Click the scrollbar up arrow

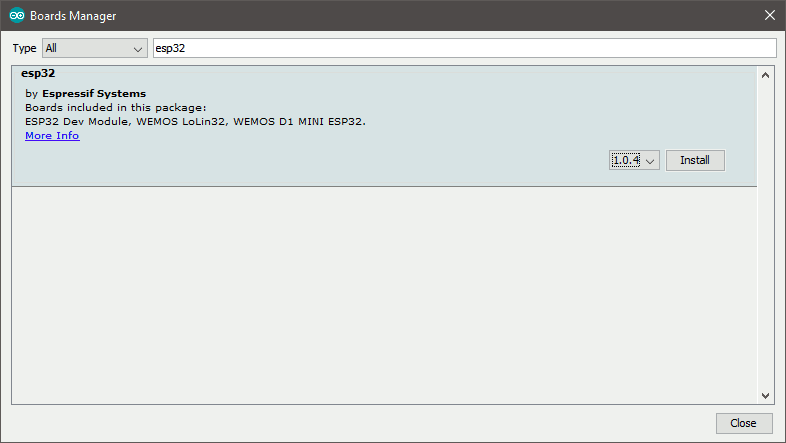(x=765, y=75)
